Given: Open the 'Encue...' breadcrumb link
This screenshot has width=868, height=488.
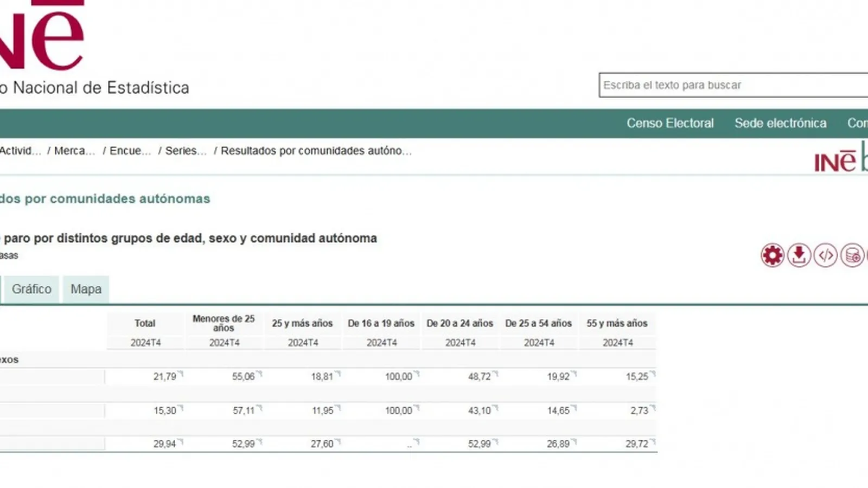Looking at the screenshot, I should click(x=130, y=151).
